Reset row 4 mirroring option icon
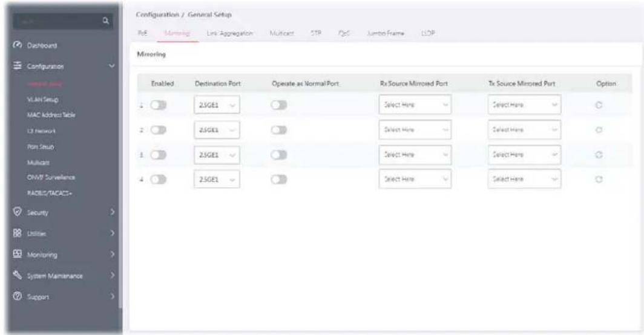Image resolution: width=644 pixels, height=335 pixels. (599, 180)
